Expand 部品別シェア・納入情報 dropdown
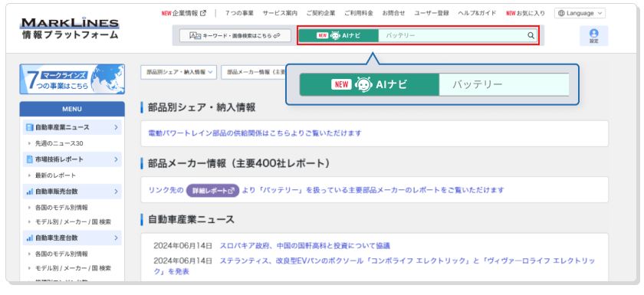644x295 pixels. tap(179, 72)
